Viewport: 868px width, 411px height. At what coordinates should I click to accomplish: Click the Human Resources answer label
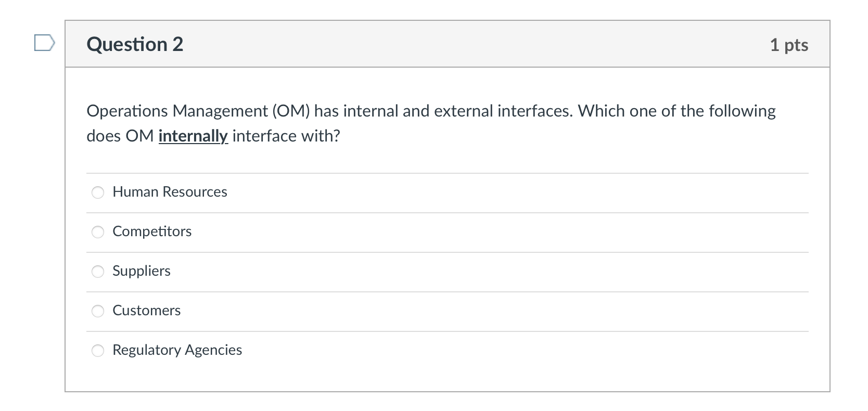coord(170,192)
